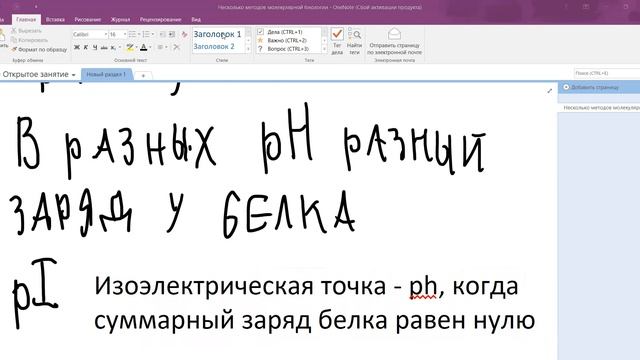This screenshot has width=640, height=360.
Task: Expand the styles gallery list
Action: point(248,49)
